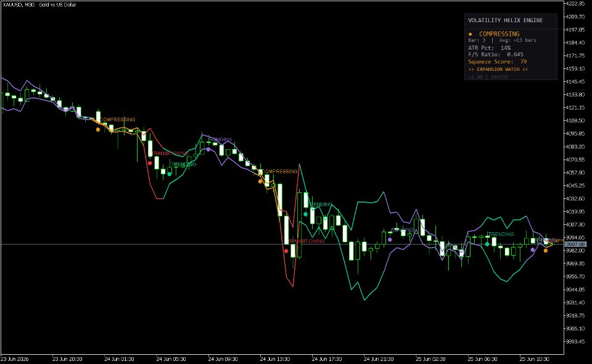Click the 4108.50 price scale value
Image resolution: width=592 pixels, height=364 pixels.
point(575,121)
